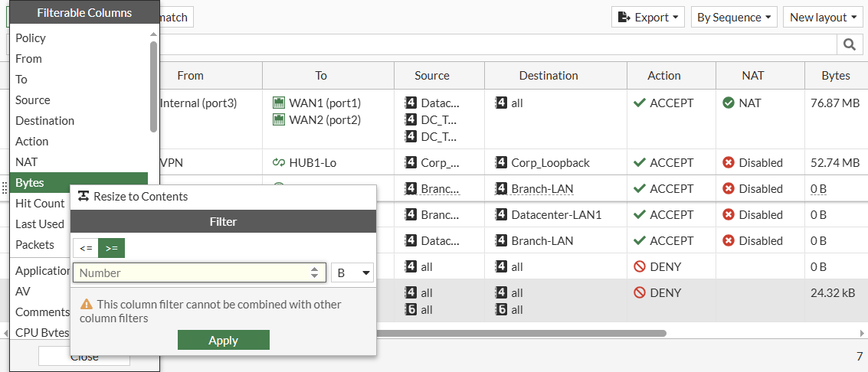Open the byte unit dropdown

pos(352,272)
